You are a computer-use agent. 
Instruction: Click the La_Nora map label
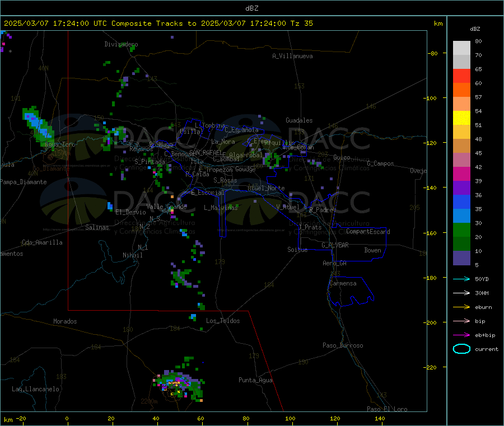click(223, 142)
